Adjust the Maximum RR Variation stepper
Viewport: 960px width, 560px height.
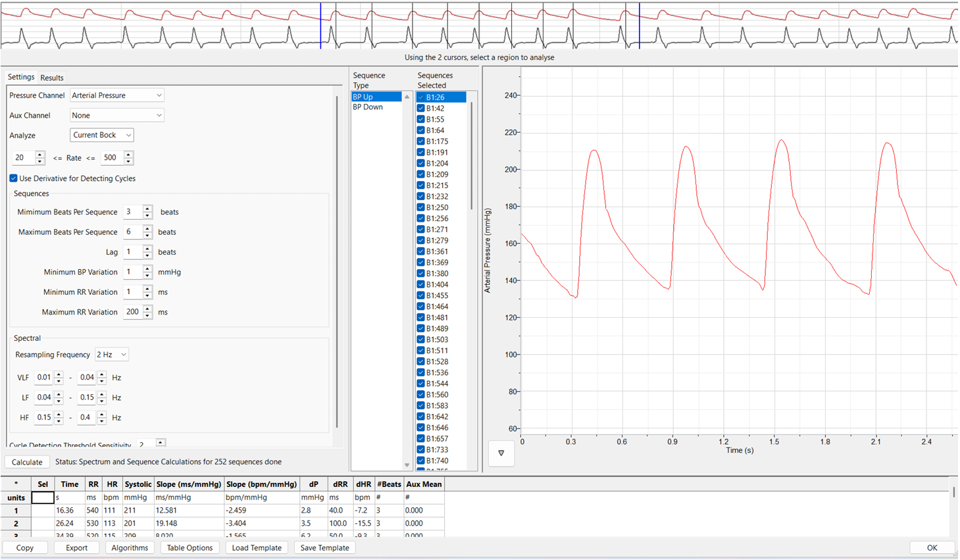click(147, 312)
